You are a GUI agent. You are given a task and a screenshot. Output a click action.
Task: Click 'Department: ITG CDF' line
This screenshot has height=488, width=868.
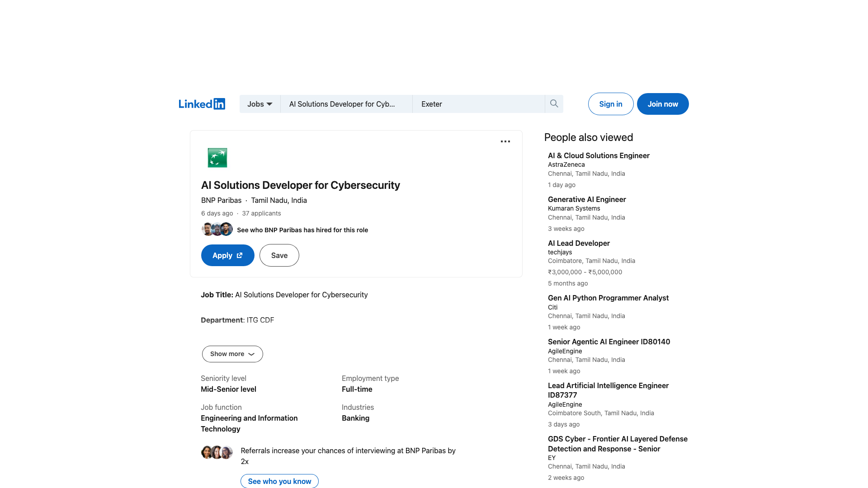(237, 320)
